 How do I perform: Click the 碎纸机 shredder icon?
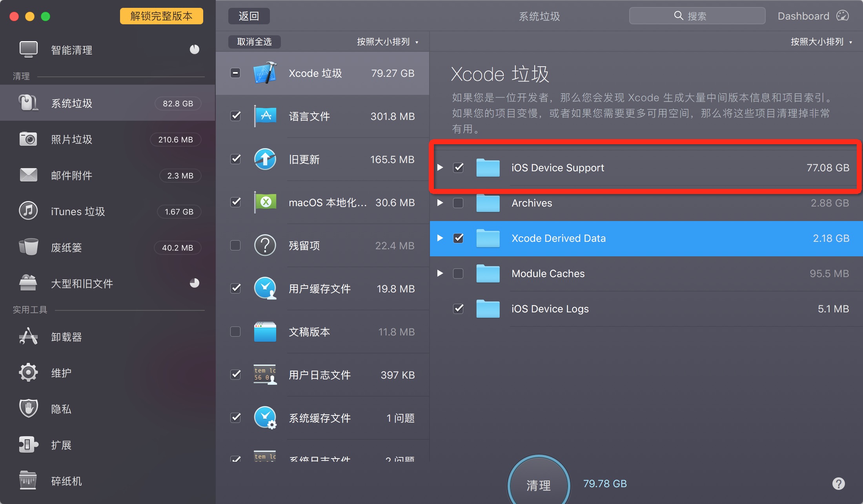coord(28,481)
